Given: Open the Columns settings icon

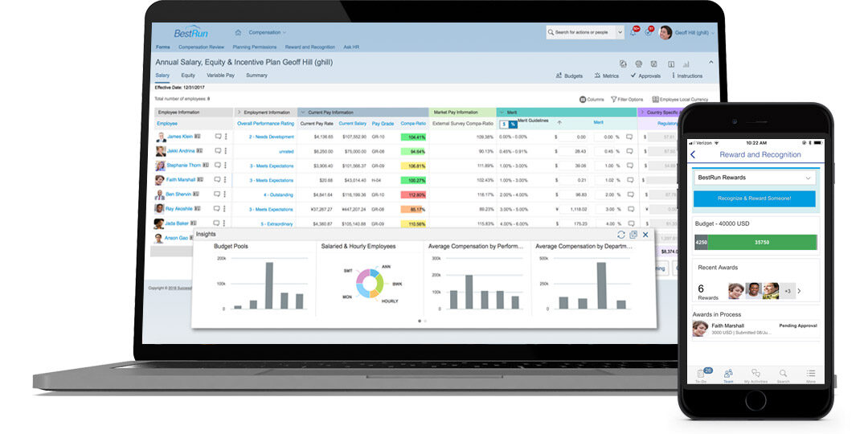Looking at the screenshot, I should pos(582,100).
